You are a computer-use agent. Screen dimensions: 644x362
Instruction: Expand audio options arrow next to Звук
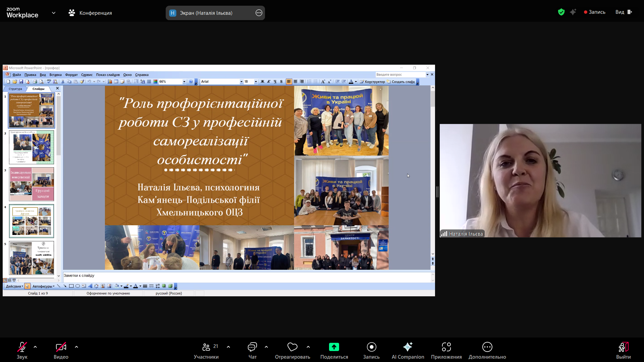click(35, 347)
